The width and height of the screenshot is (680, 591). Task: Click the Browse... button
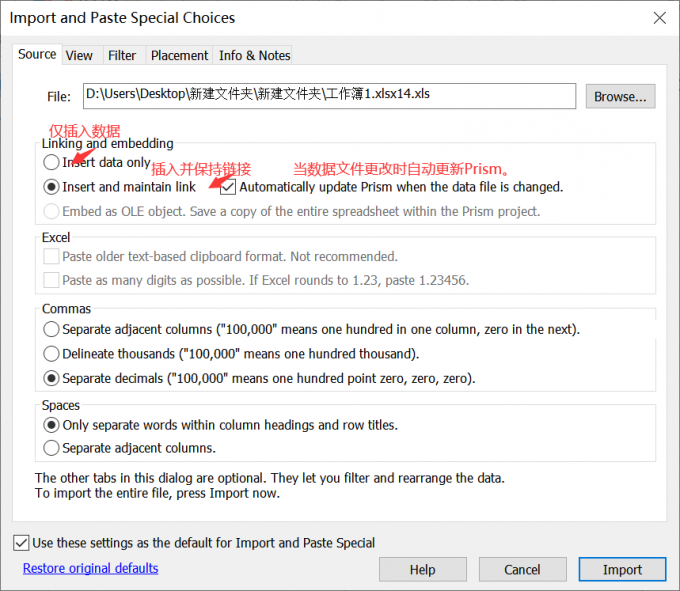point(620,96)
